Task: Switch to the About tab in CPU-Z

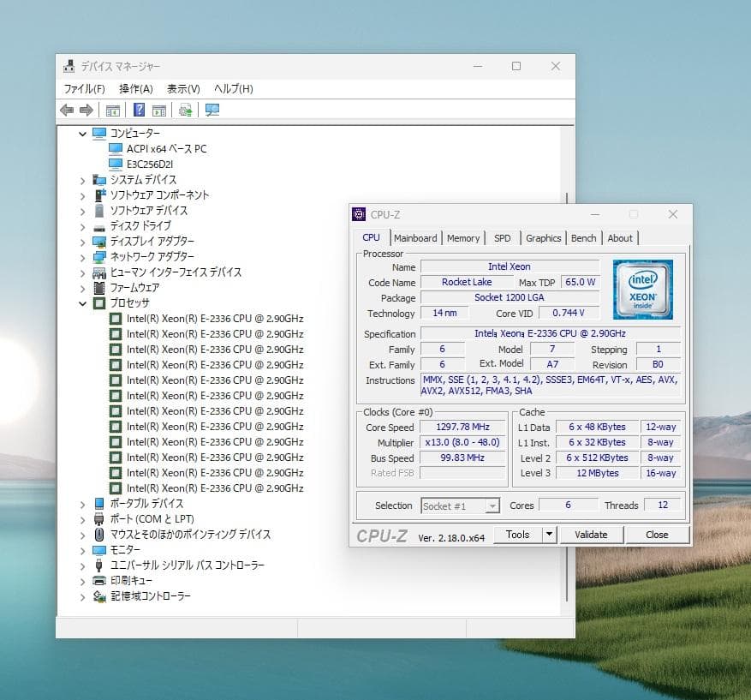Action: click(x=620, y=238)
